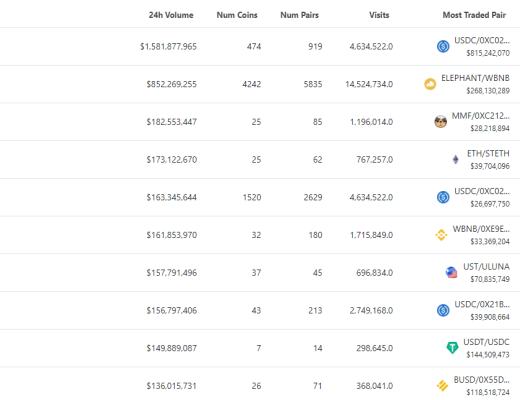Click the USDC coin icon beside $815,242,070
This screenshot has width=520, height=400.
(443, 46)
